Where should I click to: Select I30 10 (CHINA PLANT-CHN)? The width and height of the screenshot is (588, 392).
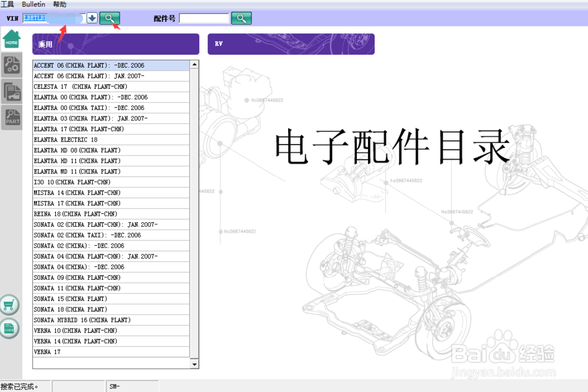[x=111, y=182]
